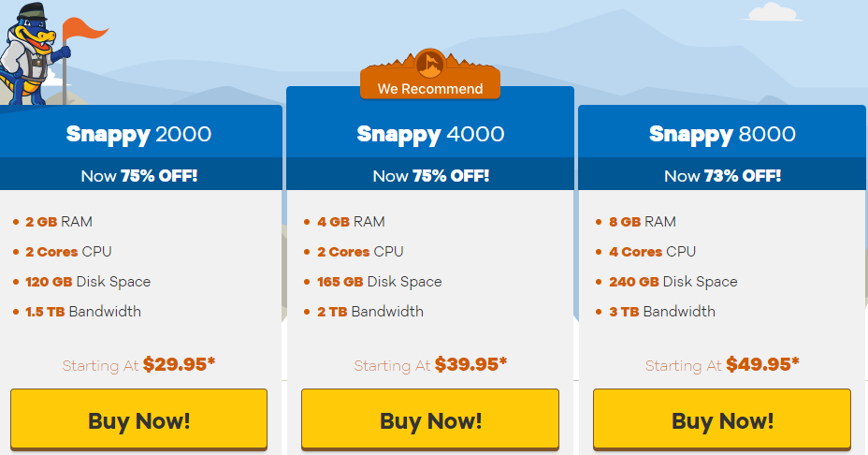This screenshot has height=455, width=868.
Task: Click the Snappy 4000 Buy Now button
Action: coord(430,419)
